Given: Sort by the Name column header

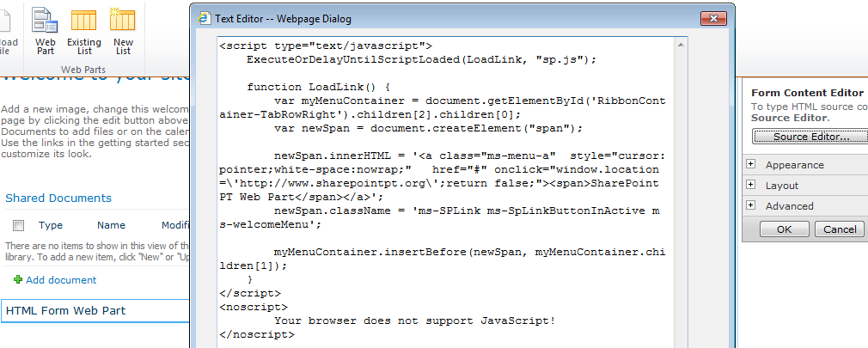Looking at the screenshot, I should [x=111, y=225].
